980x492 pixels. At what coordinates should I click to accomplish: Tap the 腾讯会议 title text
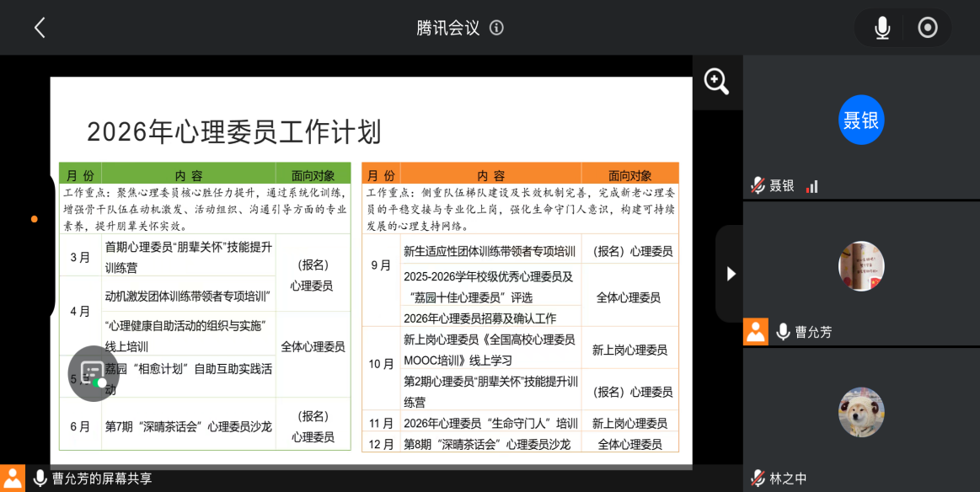tap(447, 28)
